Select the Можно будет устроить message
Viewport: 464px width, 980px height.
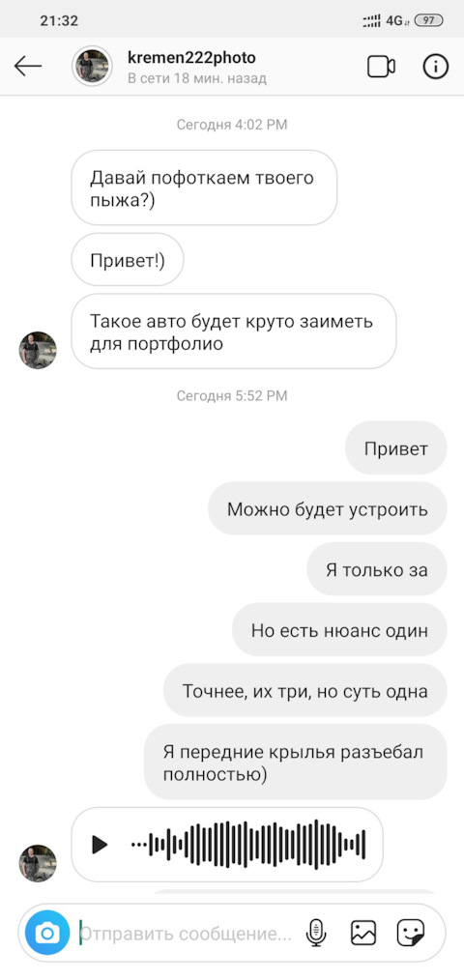point(327,508)
